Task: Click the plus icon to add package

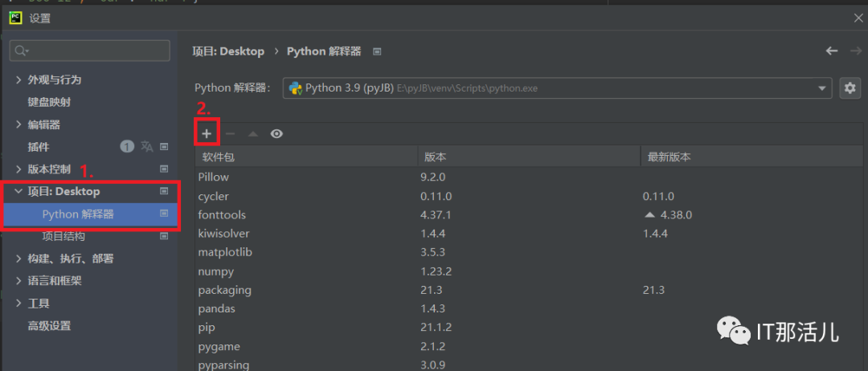Action: (x=207, y=134)
